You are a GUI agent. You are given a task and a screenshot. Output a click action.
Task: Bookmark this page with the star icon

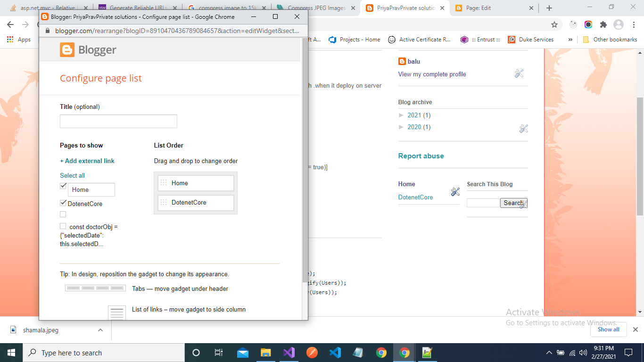coord(554,25)
